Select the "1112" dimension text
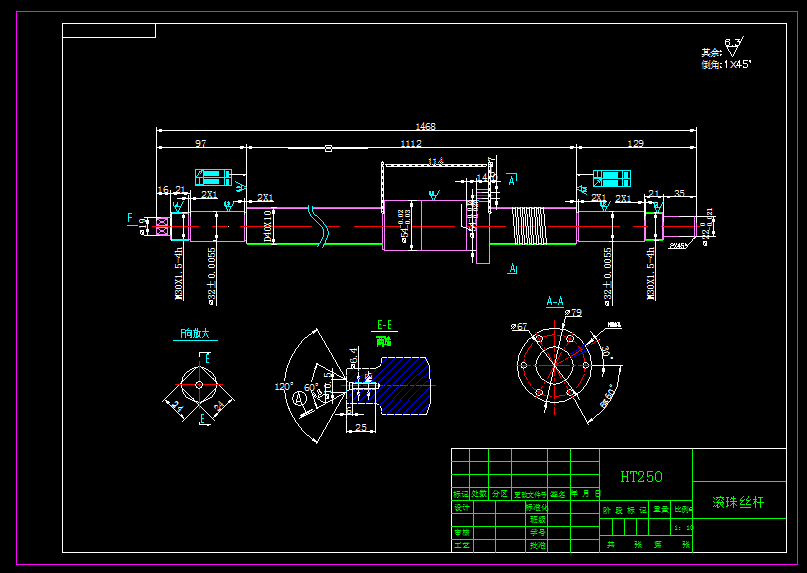 [411, 143]
